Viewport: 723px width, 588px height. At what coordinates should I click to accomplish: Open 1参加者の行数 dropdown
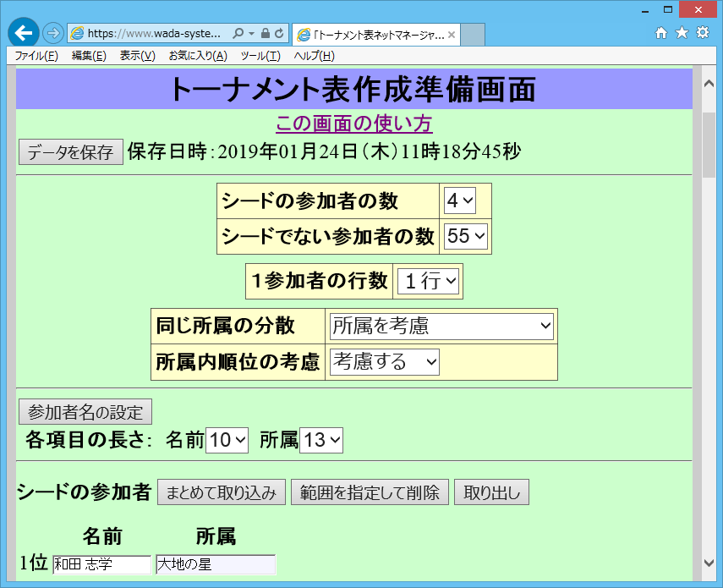[x=429, y=281]
